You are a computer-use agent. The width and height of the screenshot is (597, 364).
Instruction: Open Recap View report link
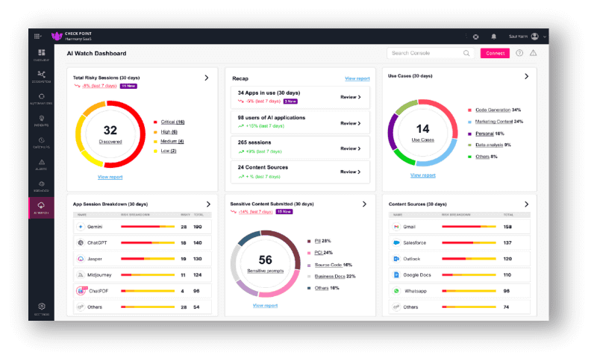click(357, 78)
